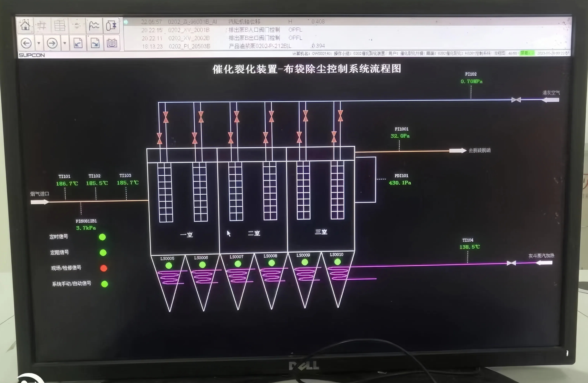Image resolution: width=588 pixels, height=383 pixels.
Task: Expand the forward history dropdown arrow
Action: (x=65, y=43)
